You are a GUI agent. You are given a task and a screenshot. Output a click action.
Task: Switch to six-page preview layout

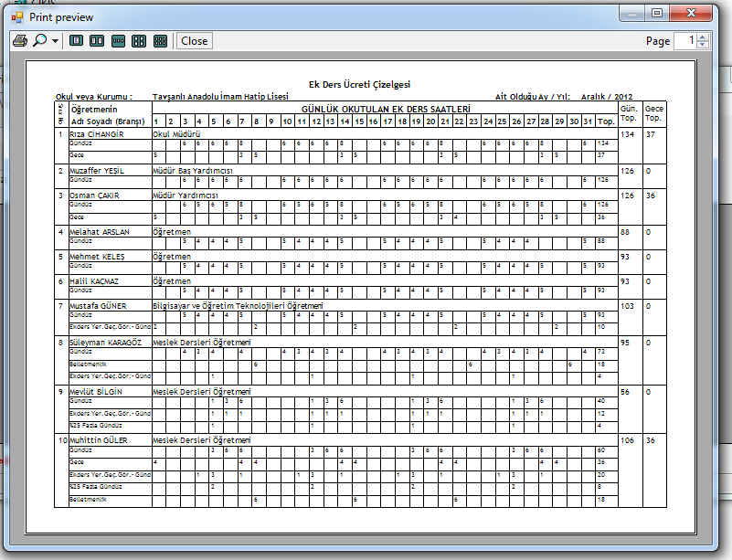(x=160, y=41)
